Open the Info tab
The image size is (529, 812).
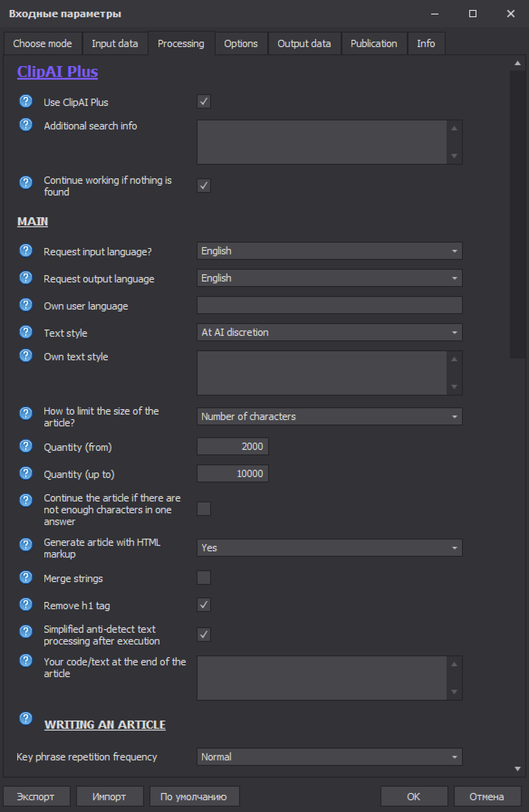[x=426, y=43]
